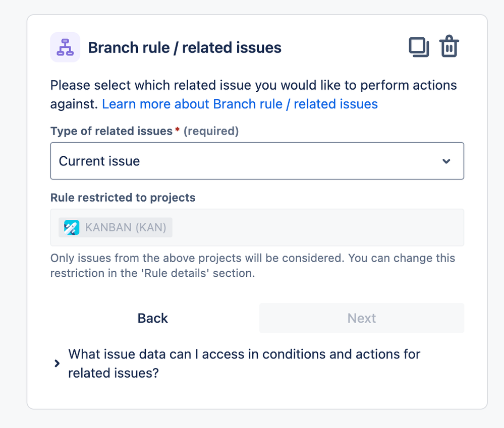504x428 pixels.
Task: Click the "Please select which related issue" description
Action: [x=253, y=94]
